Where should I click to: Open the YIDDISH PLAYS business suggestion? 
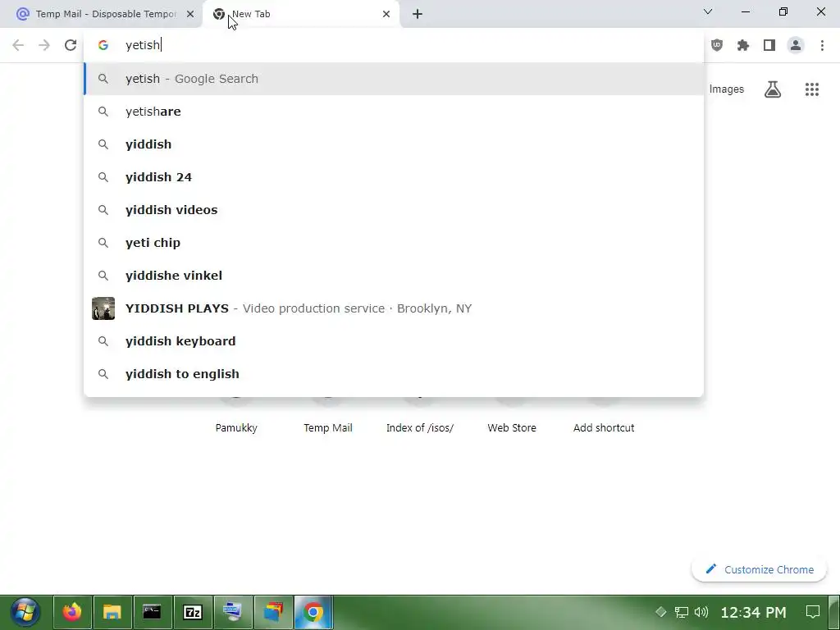tap(394, 308)
